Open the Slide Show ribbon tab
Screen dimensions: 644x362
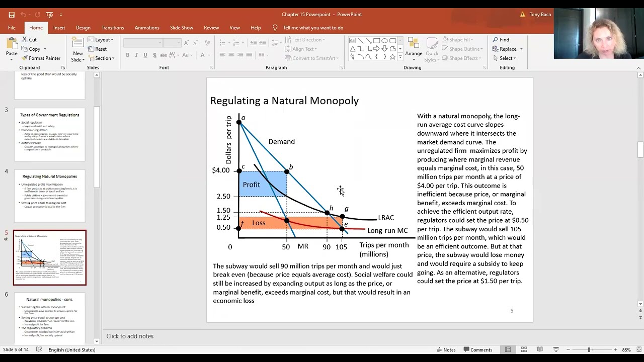pyautogui.click(x=182, y=28)
